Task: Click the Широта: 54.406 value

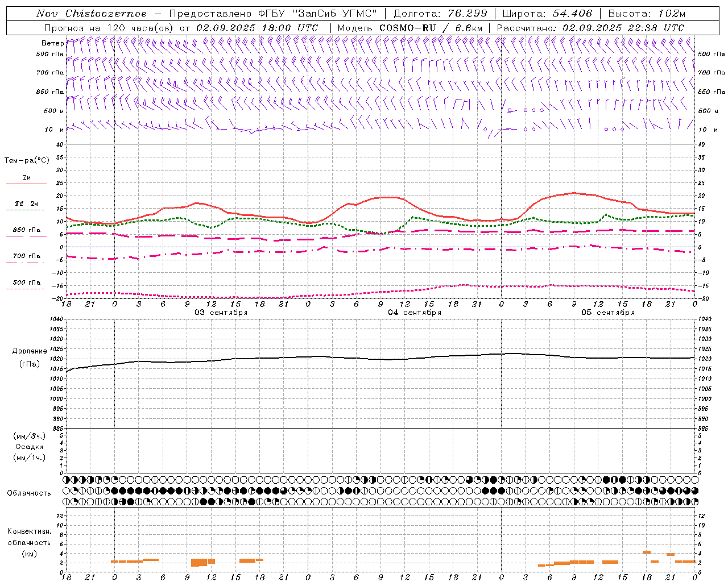Action: (547, 14)
